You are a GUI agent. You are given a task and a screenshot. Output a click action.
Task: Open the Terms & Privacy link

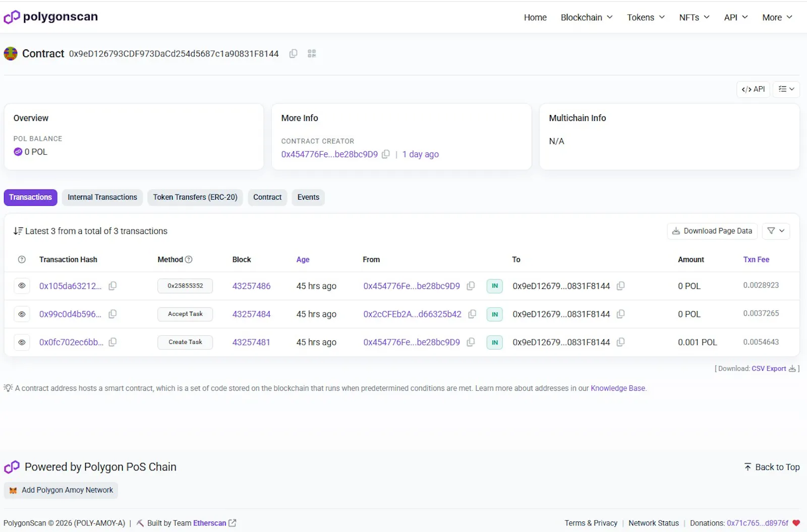coord(591,523)
